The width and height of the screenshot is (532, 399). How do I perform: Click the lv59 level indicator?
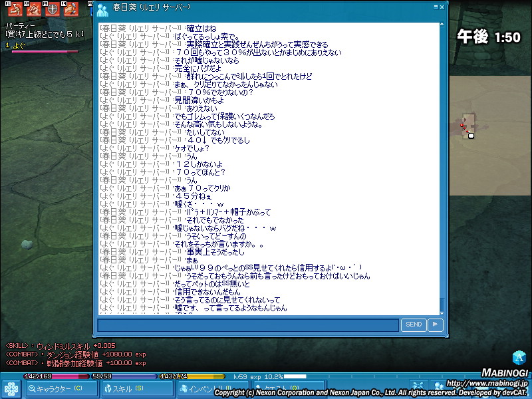coord(241,376)
